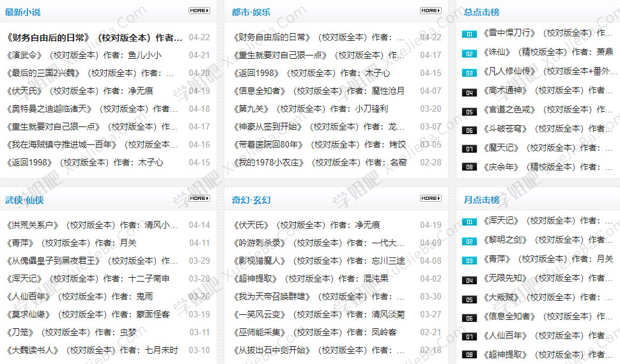The image size is (620, 364).
Task: Open 《神豪从签到开始》 novel link
Action: 319,127
